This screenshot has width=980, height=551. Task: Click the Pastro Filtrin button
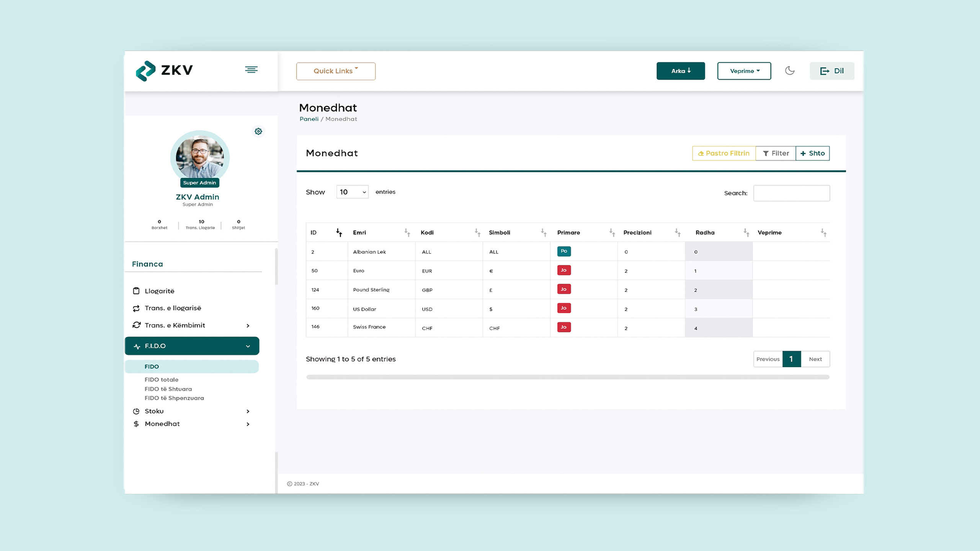coord(724,153)
